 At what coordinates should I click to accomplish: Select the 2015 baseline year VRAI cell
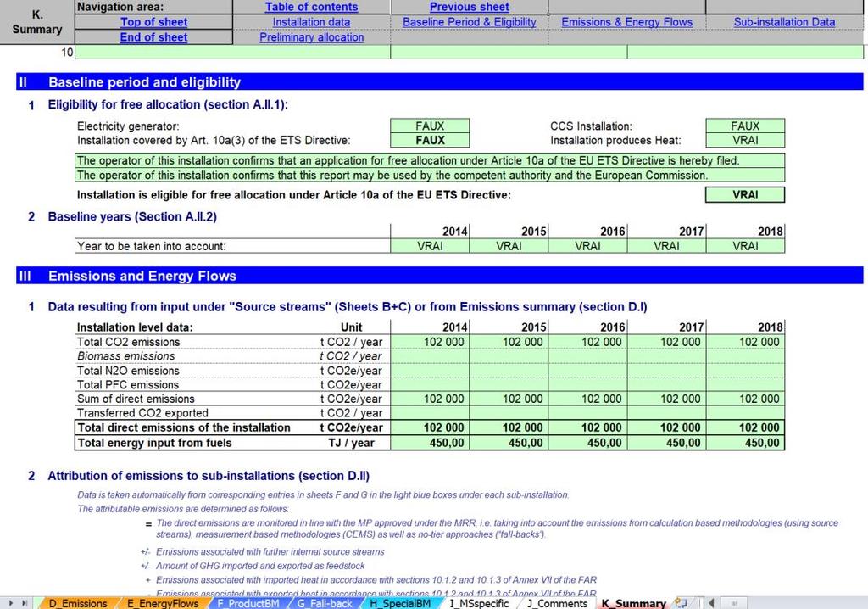[x=509, y=246]
